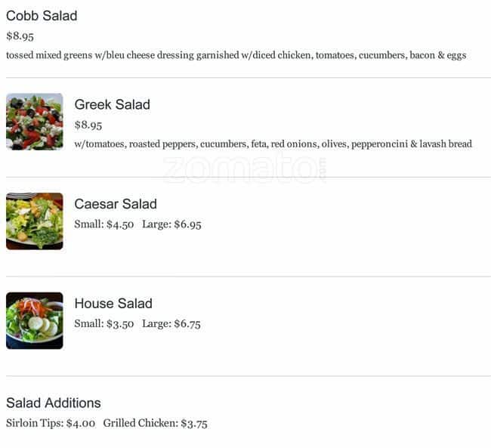Screen dimensions: 491x448
Task: Open the Caesar Salad photo
Action: coord(34,221)
